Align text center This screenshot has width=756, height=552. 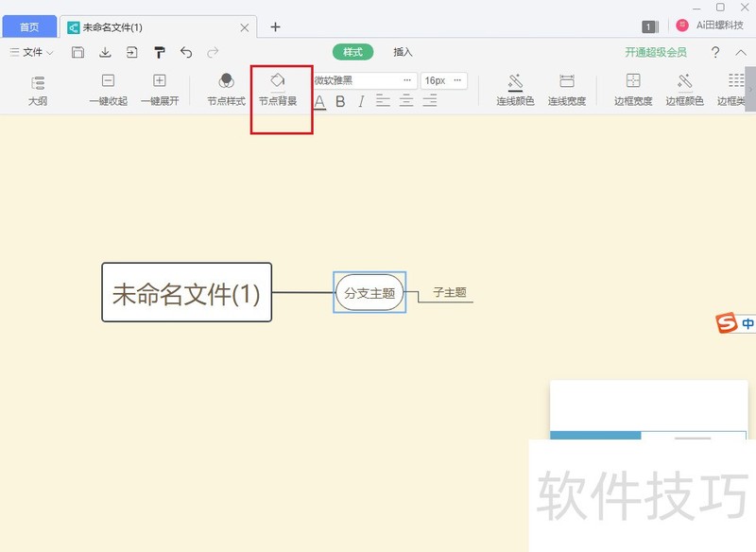(406, 101)
